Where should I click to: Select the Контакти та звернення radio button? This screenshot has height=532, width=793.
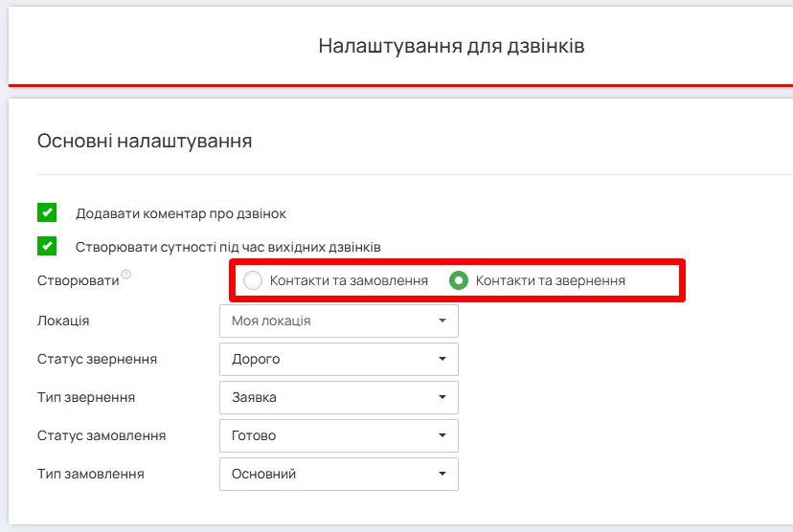coord(459,280)
